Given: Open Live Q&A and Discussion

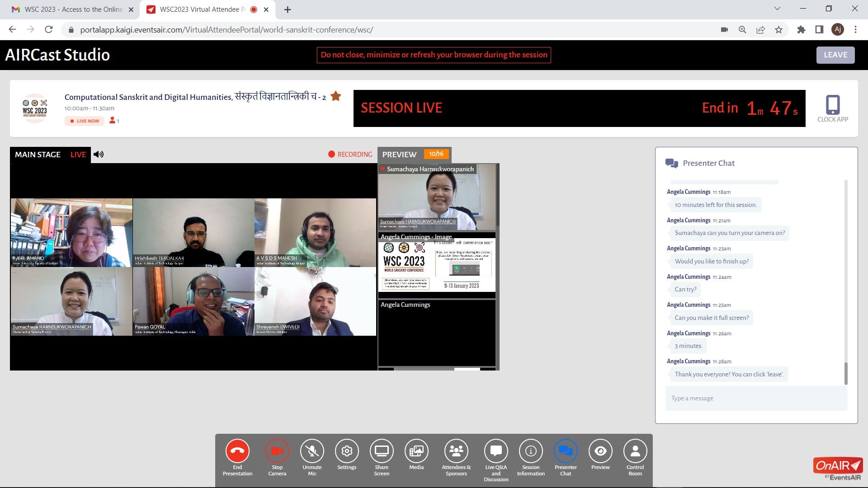Looking at the screenshot, I should [x=496, y=451].
